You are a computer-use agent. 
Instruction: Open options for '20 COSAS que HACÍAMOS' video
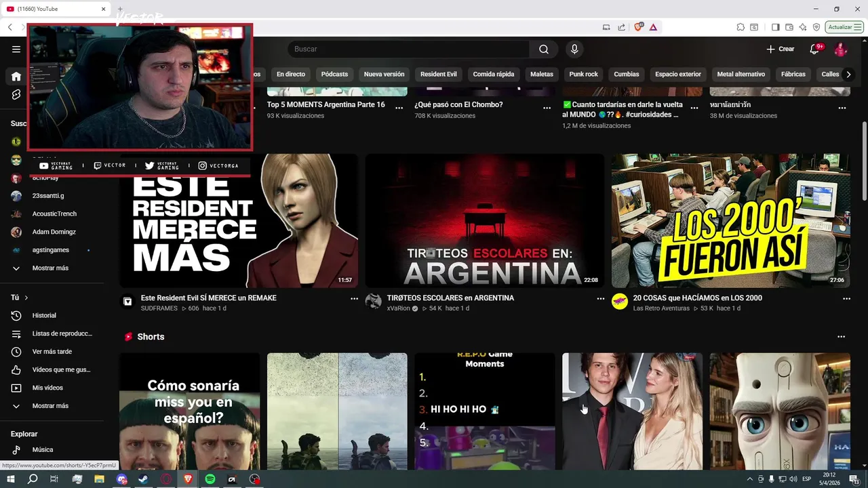tap(846, 298)
